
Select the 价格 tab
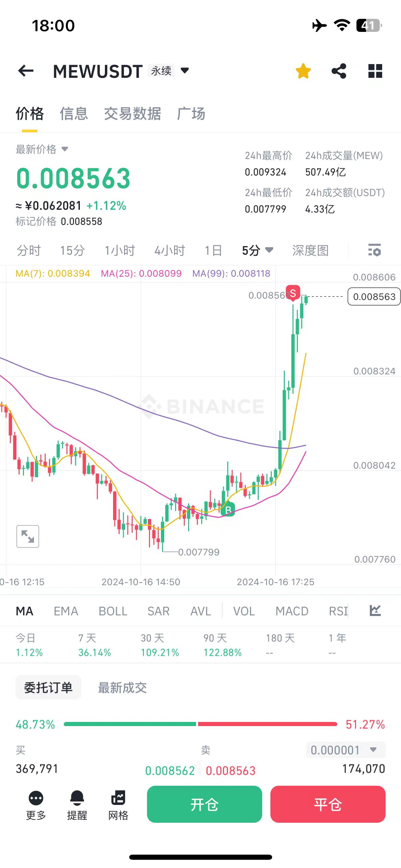pyautogui.click(x=30, y=113)
